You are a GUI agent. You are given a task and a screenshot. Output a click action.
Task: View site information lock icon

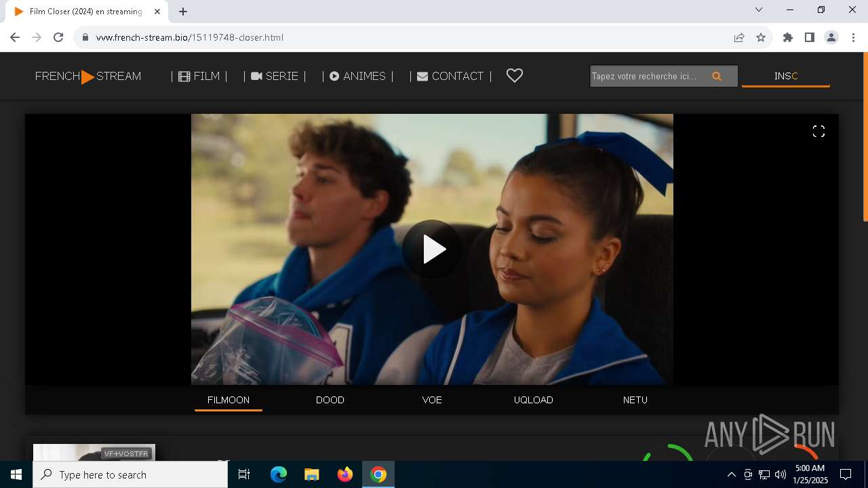tap(85, 37)
